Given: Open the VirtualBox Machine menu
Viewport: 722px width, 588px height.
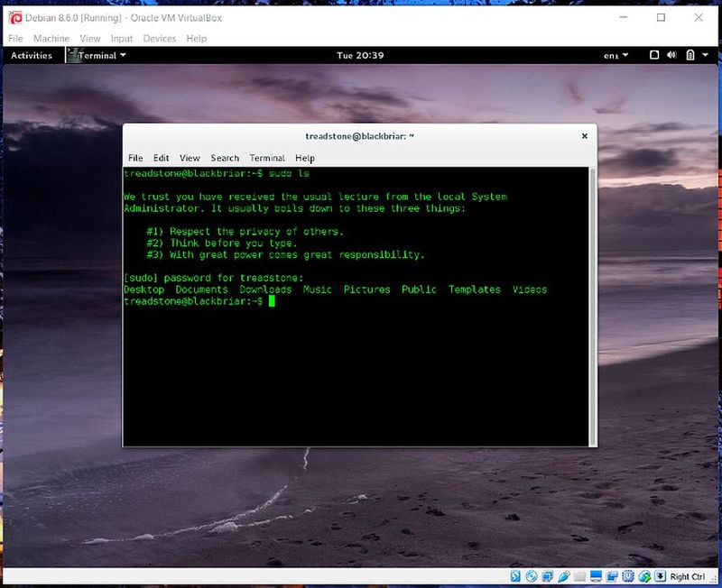Looking at the screenshot, I should 51,39.
